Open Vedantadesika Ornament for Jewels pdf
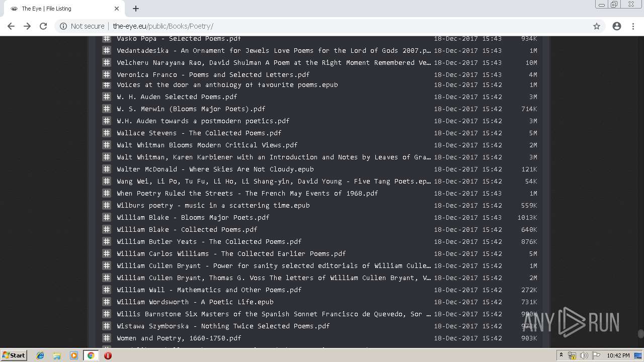This screenshot has width=644, height=362. (274, 50)
